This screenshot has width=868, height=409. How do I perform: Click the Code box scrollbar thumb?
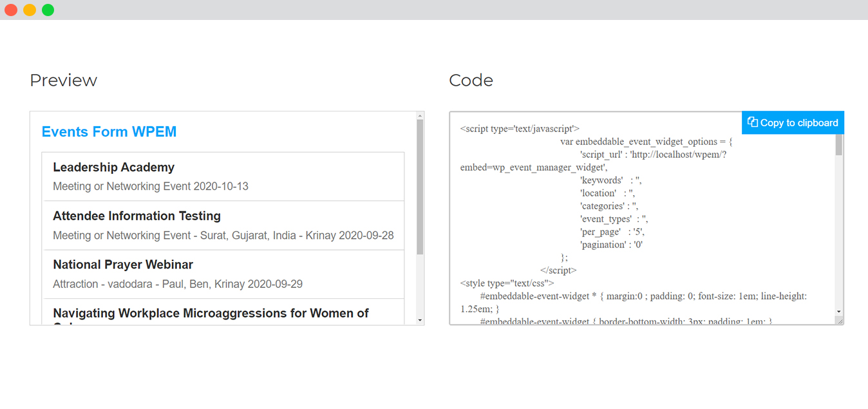839,144
